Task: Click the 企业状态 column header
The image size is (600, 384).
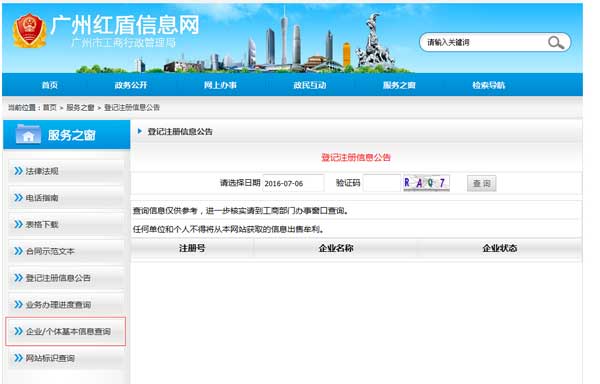Action: [500, 248]
